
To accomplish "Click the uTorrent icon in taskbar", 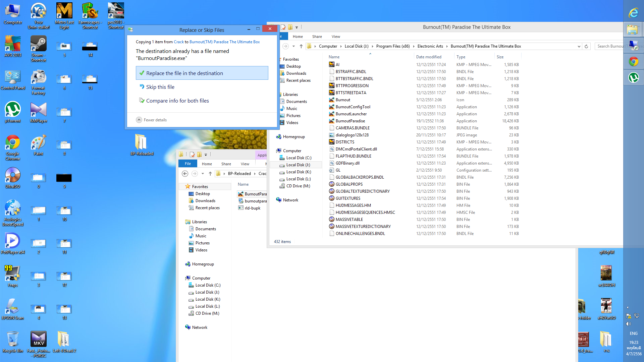I will pyautogui.click(x=633, y=78).
